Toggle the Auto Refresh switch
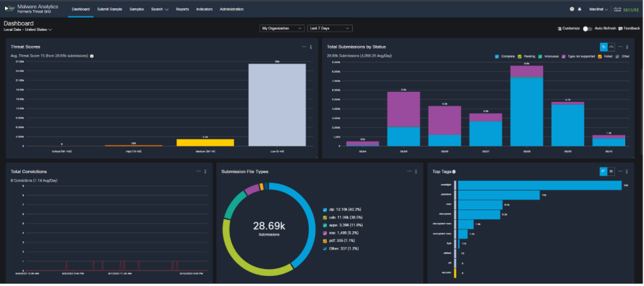The image size is (644, 286). coord(587,29)
